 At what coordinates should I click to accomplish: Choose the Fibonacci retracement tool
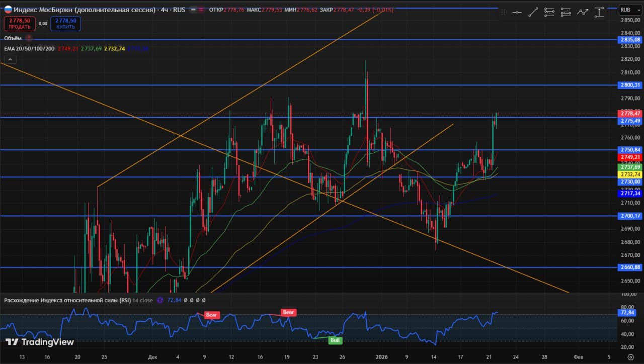549,13
